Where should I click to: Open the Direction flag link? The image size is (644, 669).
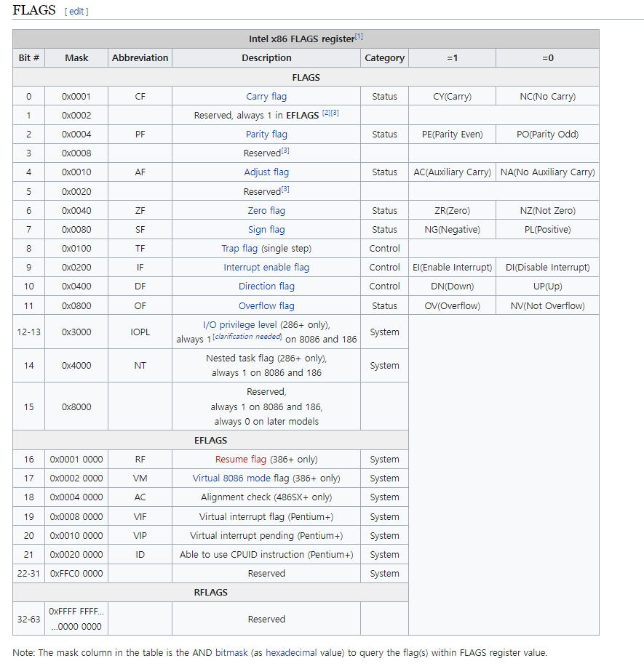[266, 287]
